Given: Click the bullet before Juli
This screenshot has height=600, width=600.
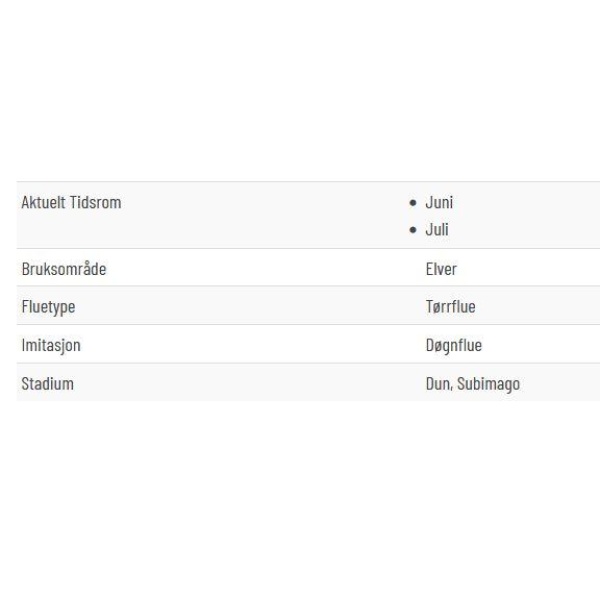Looking at the screenshot, I should point(412,230).
